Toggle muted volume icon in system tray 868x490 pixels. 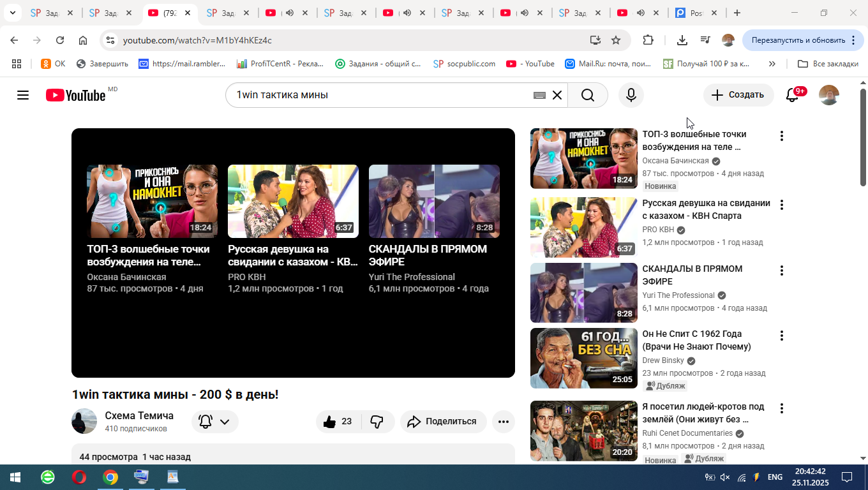click(725, 477)
